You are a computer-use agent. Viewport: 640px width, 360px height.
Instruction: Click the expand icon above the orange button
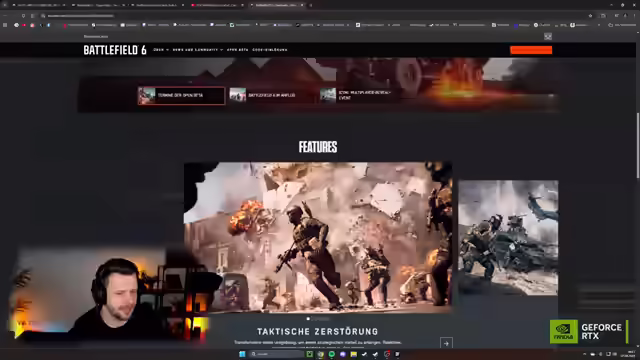548,36
